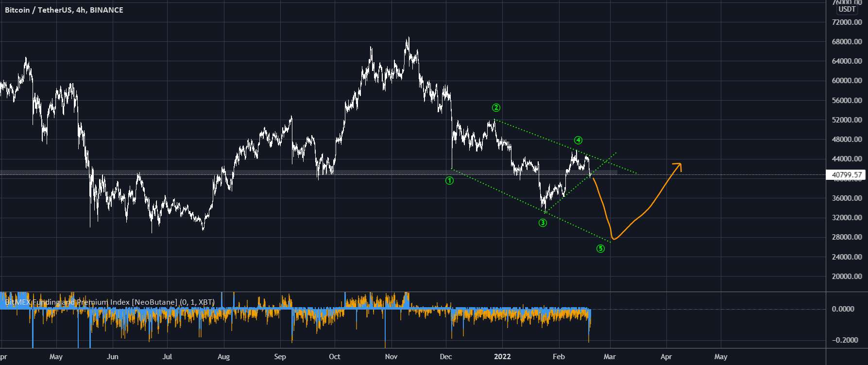Click the Jul label on time axis
The width and height of the screenshot is (868, 365).
[167, 357]
